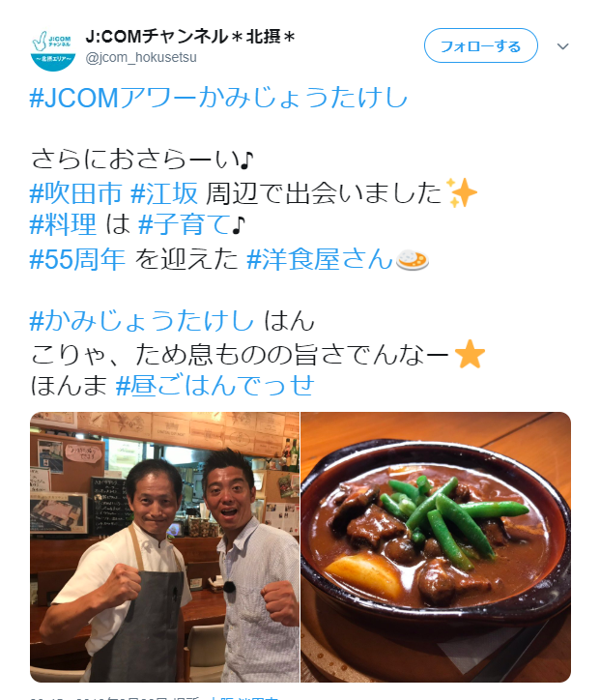Screen dimensions: 600x700
Task: View the beef stew dish photo
Action: 436,547
